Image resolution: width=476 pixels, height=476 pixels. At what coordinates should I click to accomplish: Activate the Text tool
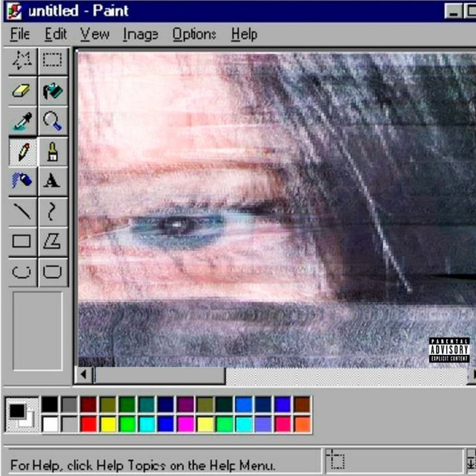coord(52,181)
